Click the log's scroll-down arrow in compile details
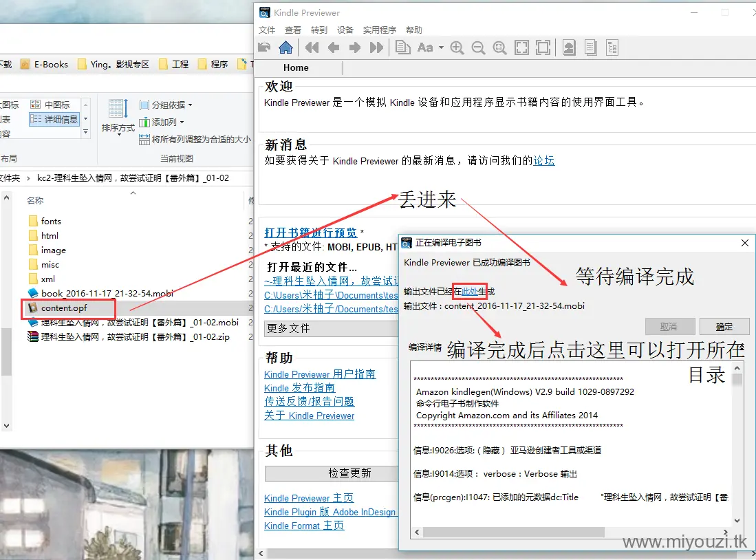756x560 pixels. pyautogui.click(x=737, y=521)
